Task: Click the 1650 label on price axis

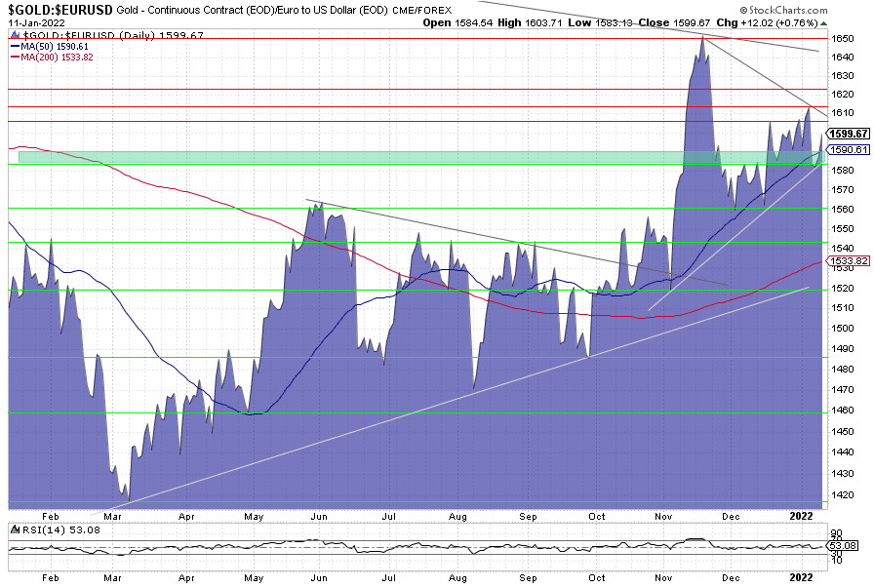Action: click(x=843, y=38)
